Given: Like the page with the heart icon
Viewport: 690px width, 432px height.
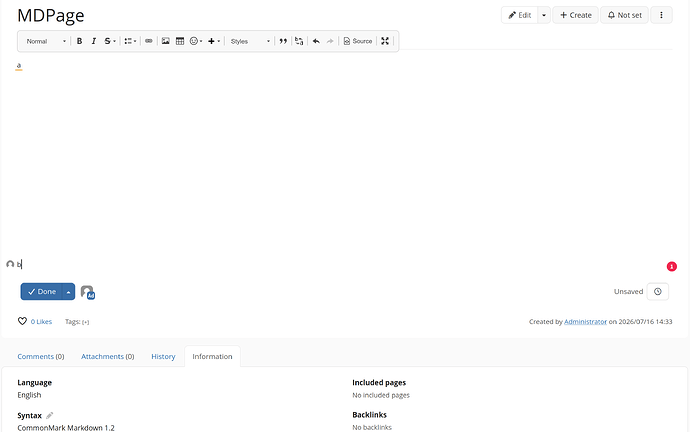Looking at the screenshot, I should tap(22, 321).
